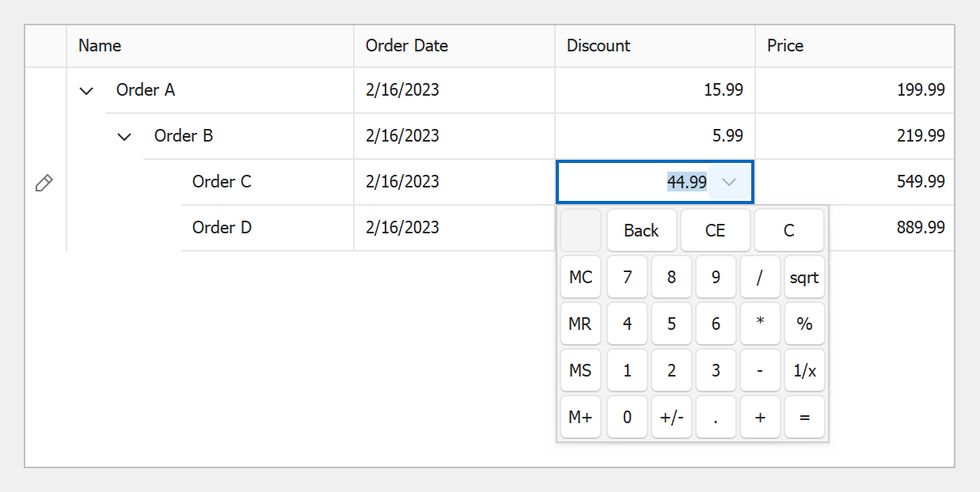Click the MC memory clear key

click(x=580, y=278)
